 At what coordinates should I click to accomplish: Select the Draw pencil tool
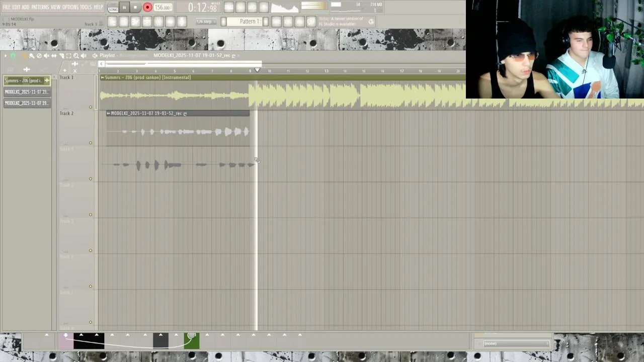[x=24, y=56]
